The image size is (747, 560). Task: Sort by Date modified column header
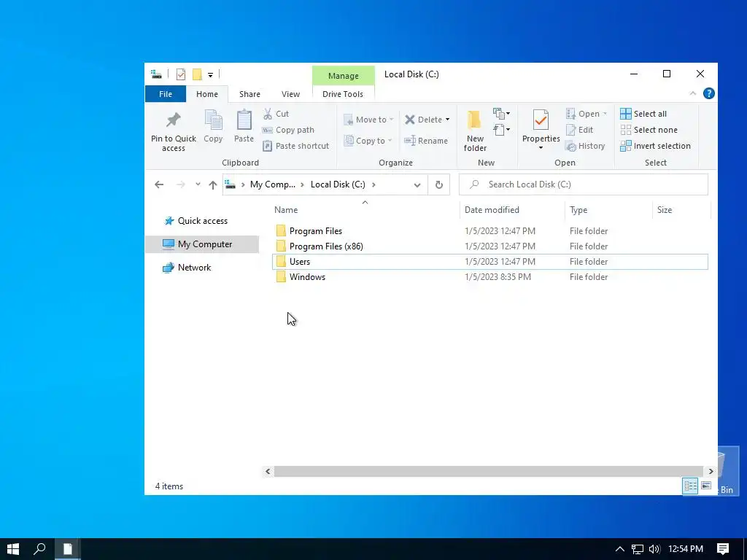(x=513, y=210)
